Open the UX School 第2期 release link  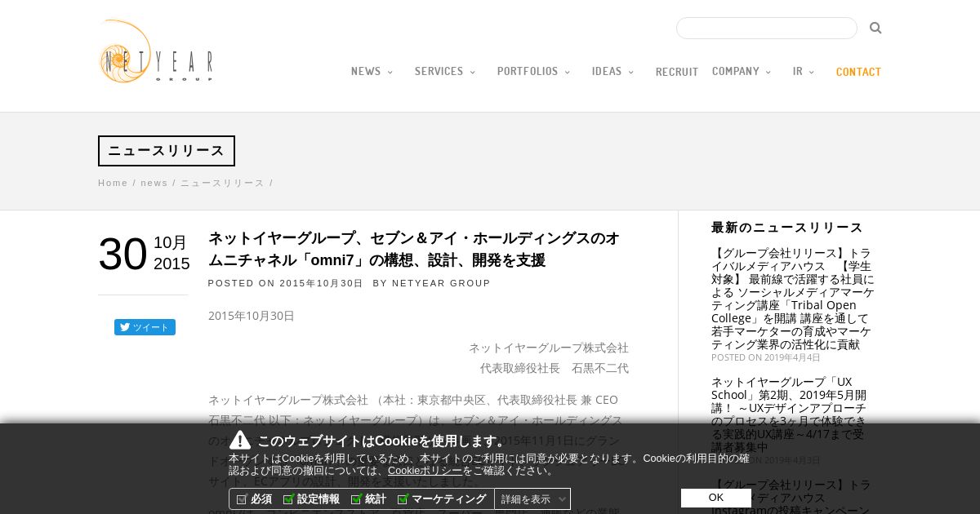(789, 414)
